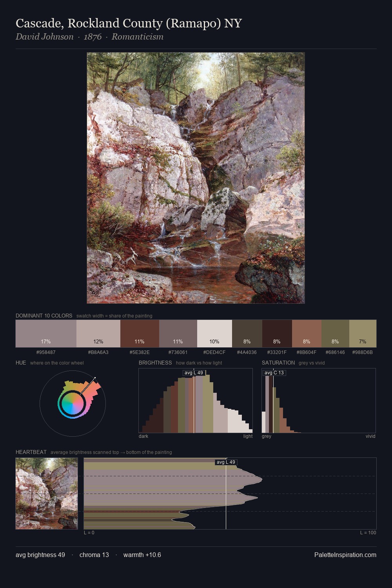Screen dimensions: 392x588
Task: Click the 'warmth +10.6' footer stat
Action: [x=142, y=555]
